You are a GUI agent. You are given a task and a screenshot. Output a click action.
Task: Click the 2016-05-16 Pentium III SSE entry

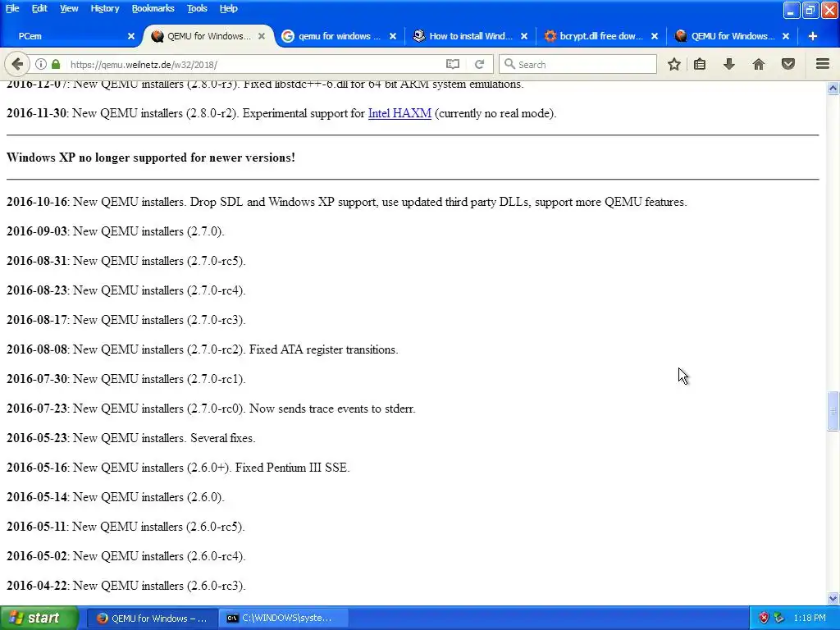click(x=178, y=467)
